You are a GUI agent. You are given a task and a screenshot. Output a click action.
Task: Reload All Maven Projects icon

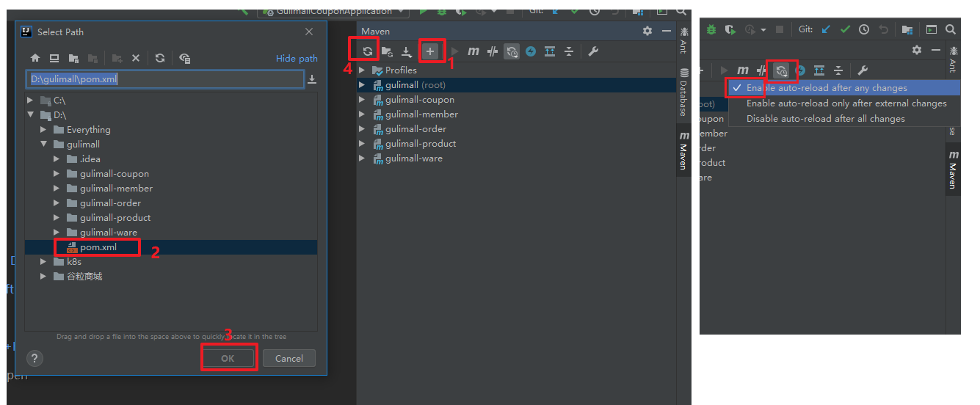click(367, 51)
